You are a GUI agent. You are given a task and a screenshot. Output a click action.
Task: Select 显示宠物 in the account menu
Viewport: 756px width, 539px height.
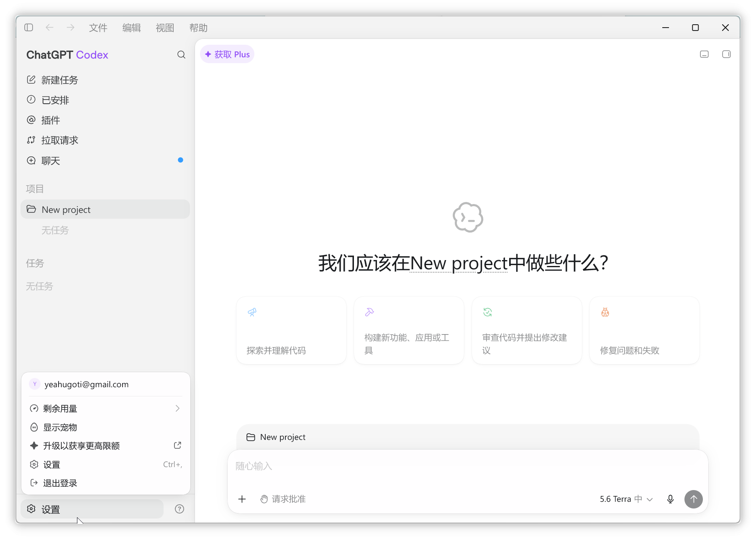pos(106,427)
